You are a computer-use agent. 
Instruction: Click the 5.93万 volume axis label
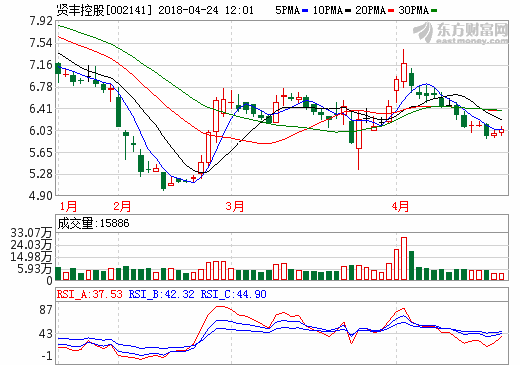tap(35, 269)
